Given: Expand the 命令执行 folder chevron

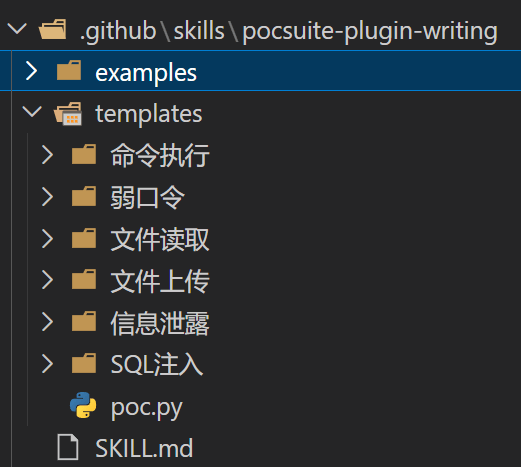Looking at the screenshot, I should [x=47, y=155].
